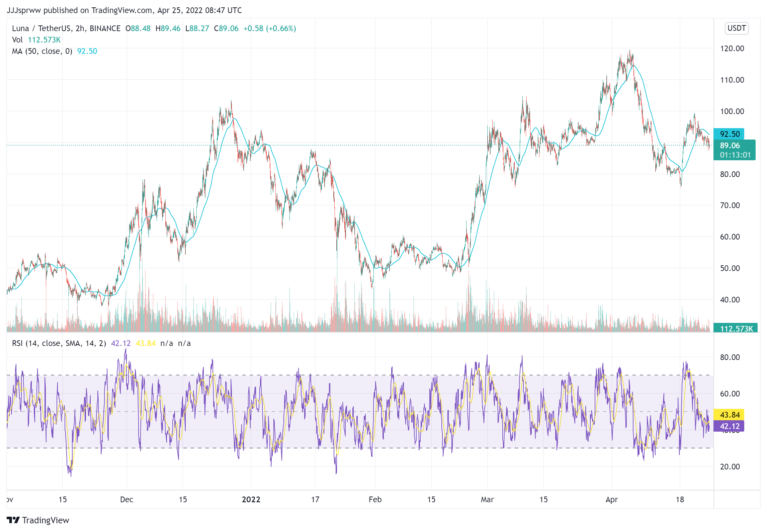The image size is (767, 532).
Task: Click the open value O88.48 in header
Action: 138,28
